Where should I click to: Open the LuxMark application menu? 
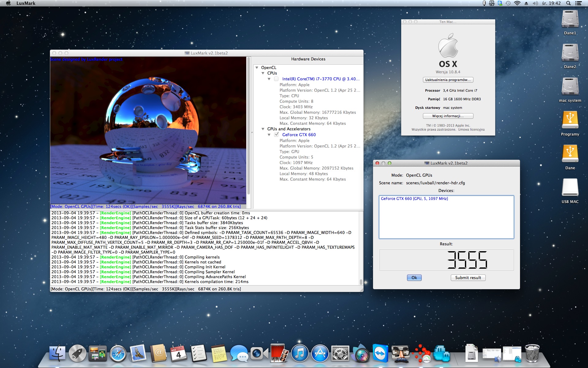coord(26,3)
